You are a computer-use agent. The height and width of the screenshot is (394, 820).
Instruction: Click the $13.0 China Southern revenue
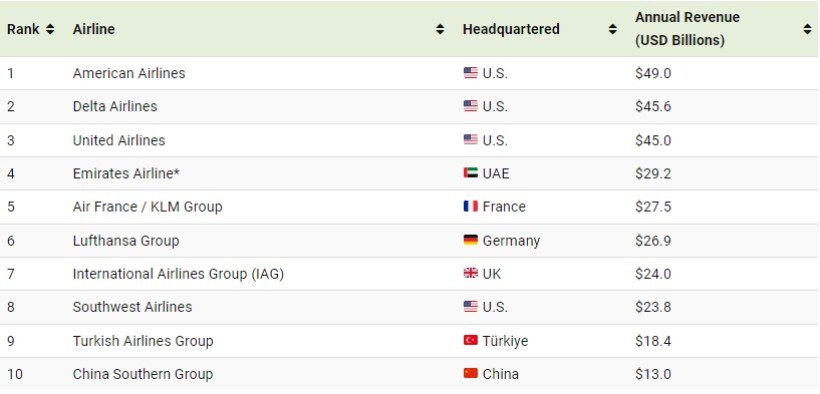[x=653, y=375]
